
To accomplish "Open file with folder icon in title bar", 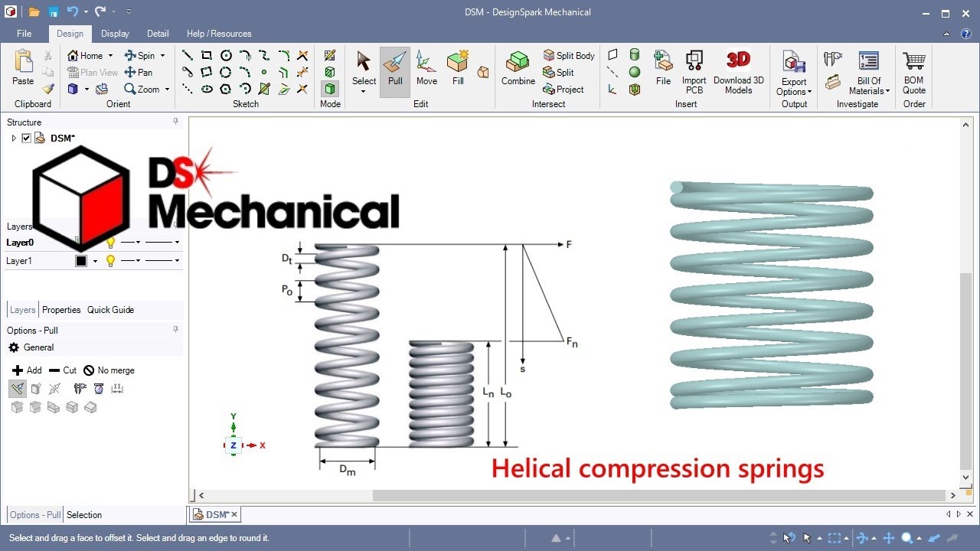I will [x=34, y=12].
